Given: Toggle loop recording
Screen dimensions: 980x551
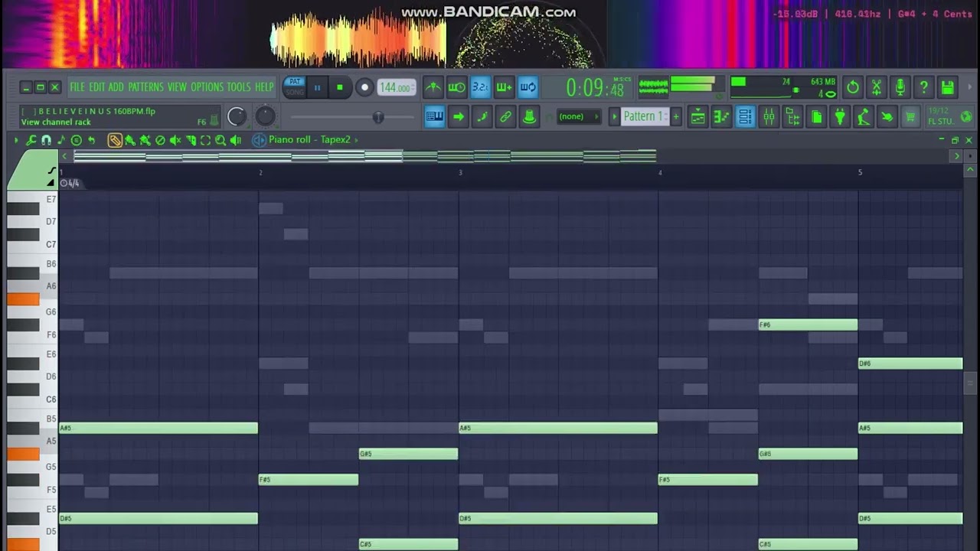Looking at the screenshot, I should pos(528,87).
